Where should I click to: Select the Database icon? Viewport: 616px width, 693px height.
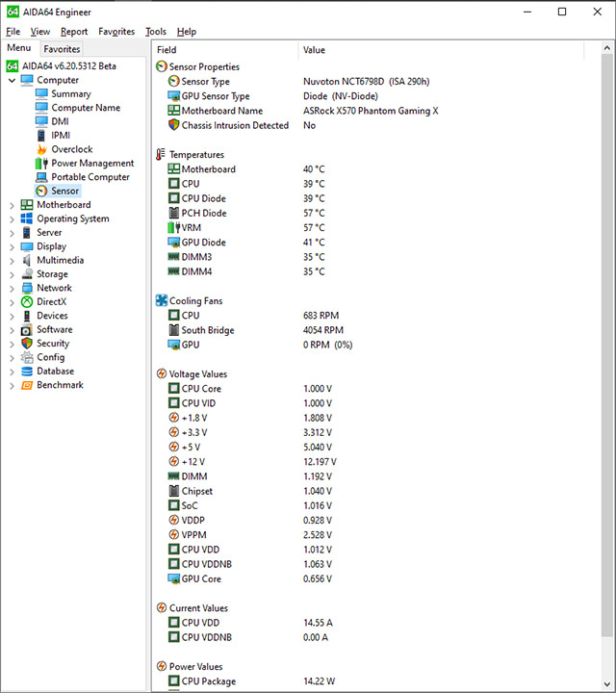(x=27, y=372)
